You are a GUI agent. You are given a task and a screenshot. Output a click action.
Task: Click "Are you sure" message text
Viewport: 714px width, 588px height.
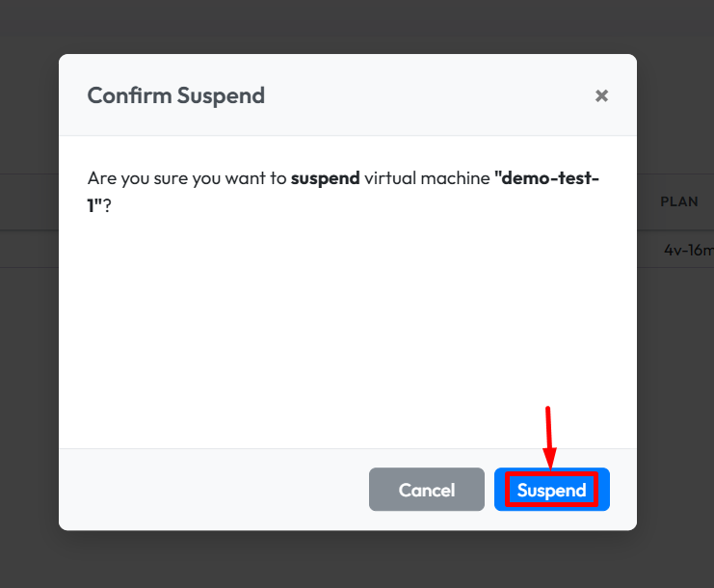[x=136, y=178]
